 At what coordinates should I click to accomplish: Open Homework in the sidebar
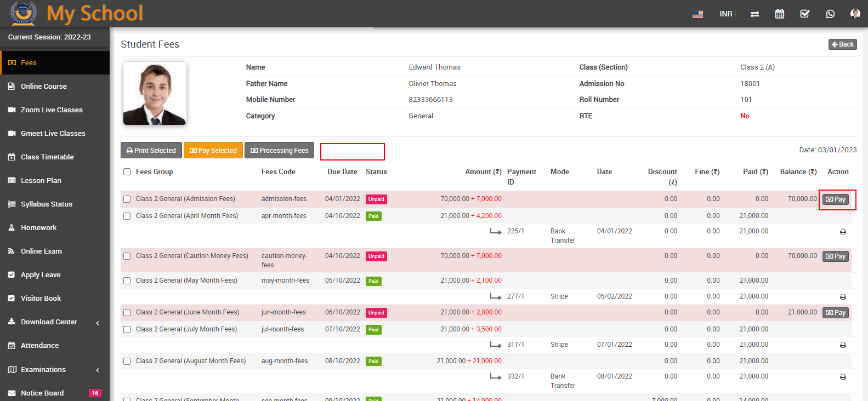click(38, 228)
